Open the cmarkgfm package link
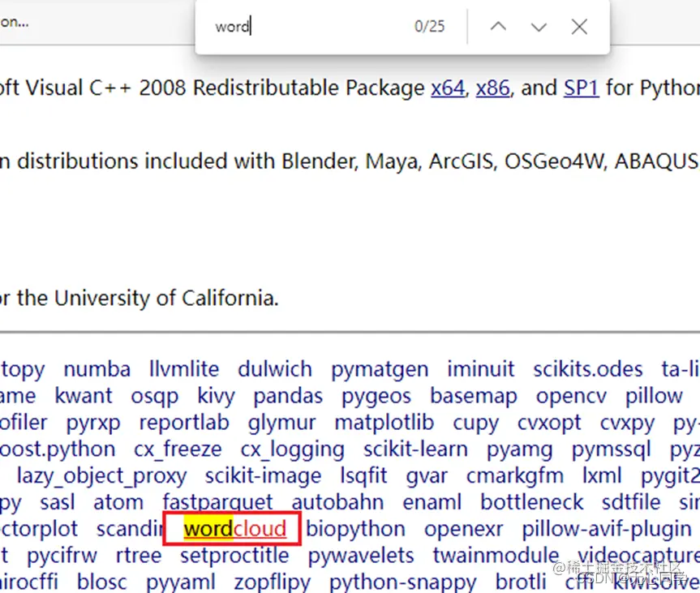 515,476
